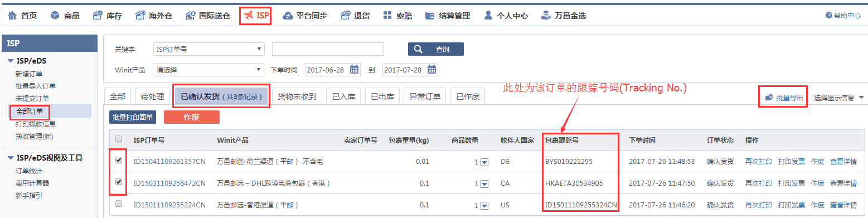Open the 已入库 tab
The image size is (868, 218).
pyautogui.click(x=343, y=96)
